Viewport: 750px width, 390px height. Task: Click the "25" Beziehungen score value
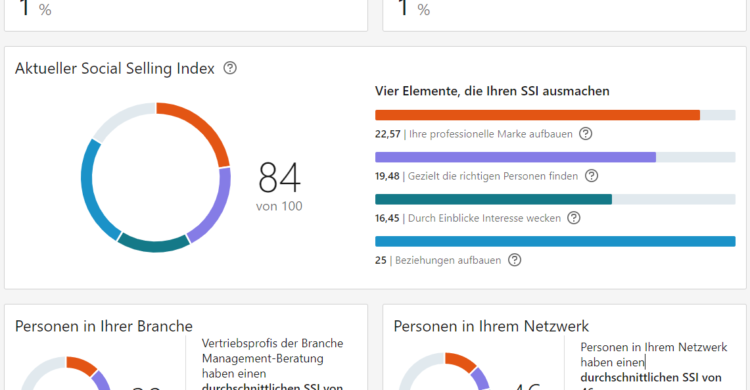tap(381, 260)
